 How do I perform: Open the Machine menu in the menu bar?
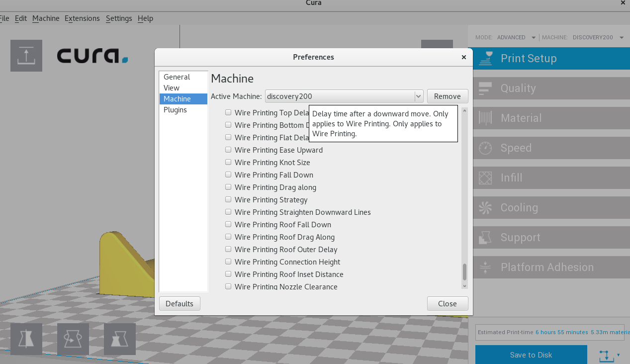(46, 18)
